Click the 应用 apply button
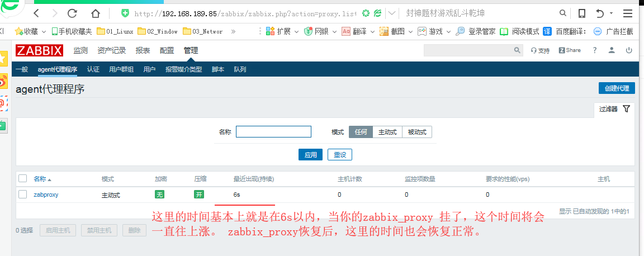Viewport: 644px width, 256px height. coord(310,155)
